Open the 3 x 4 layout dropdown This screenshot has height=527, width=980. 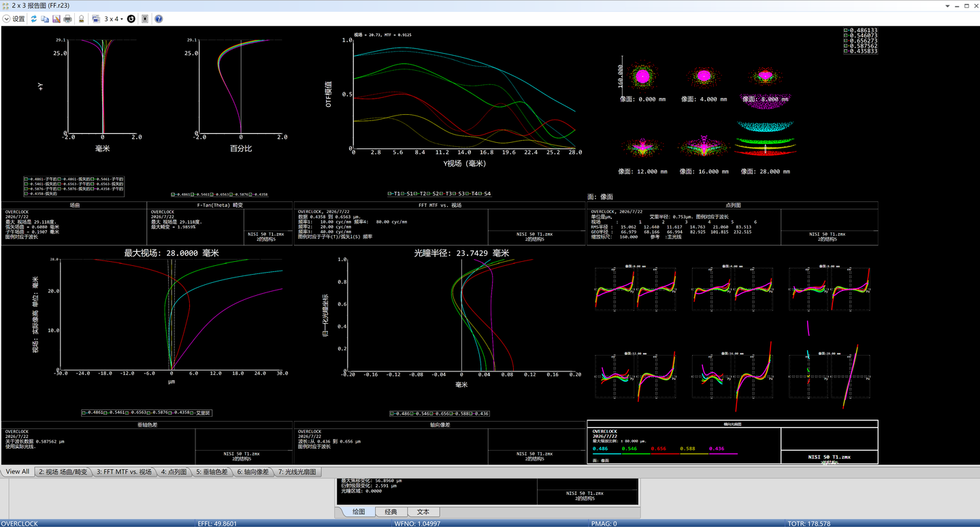pyautogui.click(x=114, y=19)
